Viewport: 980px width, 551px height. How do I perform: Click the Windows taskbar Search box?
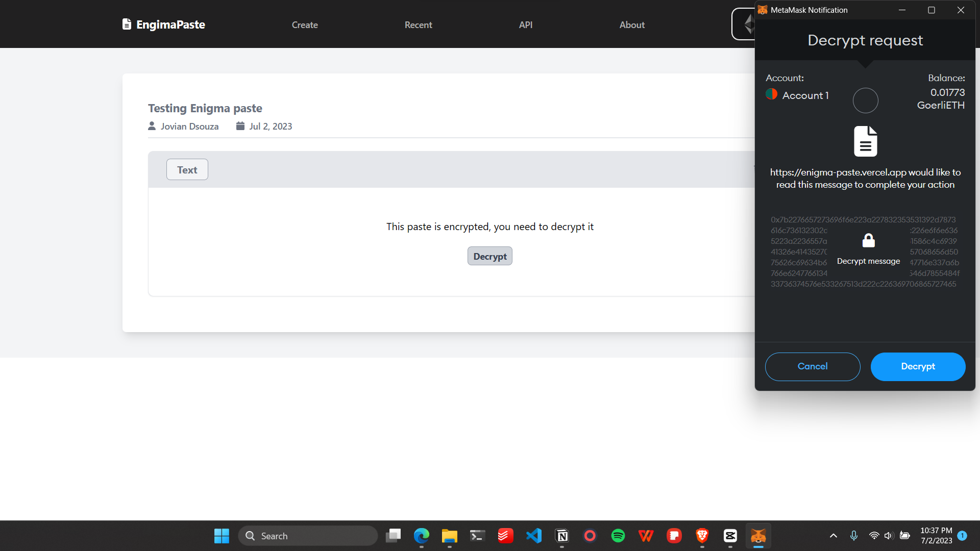pyautogui.click(x=308, y=536)
